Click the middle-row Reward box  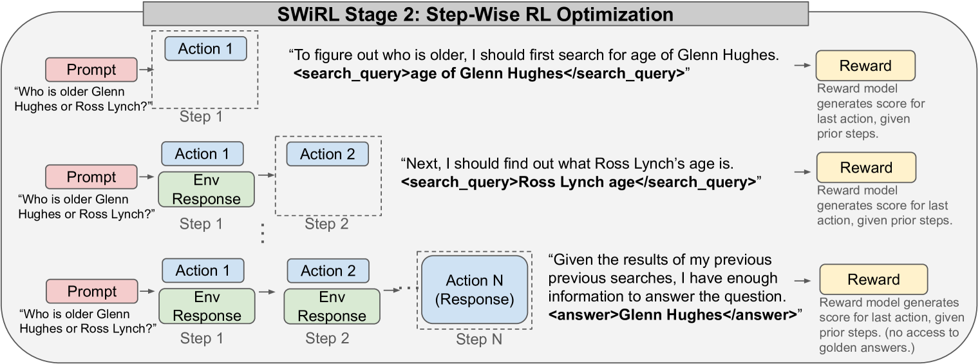click(x=865, y=168)
